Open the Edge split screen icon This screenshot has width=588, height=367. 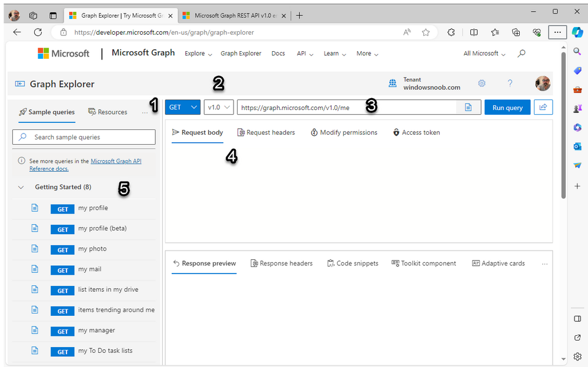tap(474, 32)
